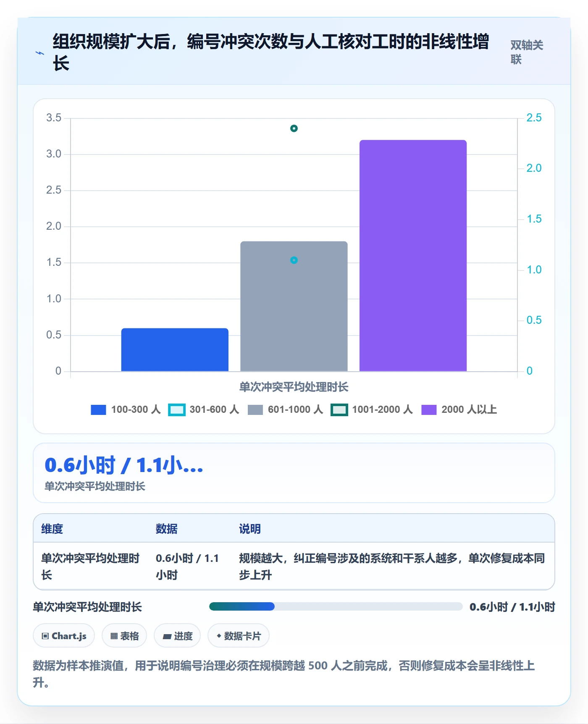Click the progress bar for 单次冲突平均处理时长
The height and width of the screenshot is (724, 588).
pyautogui.click(x=336, y=606)
